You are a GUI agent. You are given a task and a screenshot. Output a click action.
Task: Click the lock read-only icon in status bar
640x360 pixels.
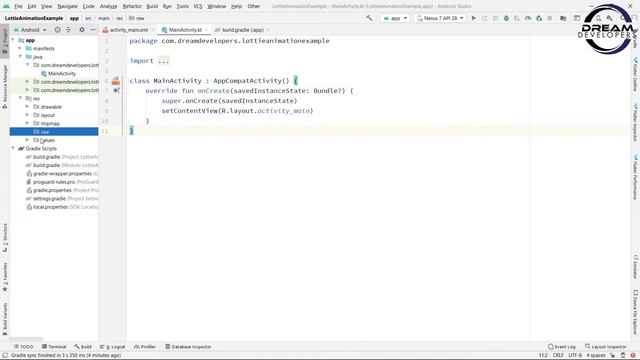click(x=613, y=355)
